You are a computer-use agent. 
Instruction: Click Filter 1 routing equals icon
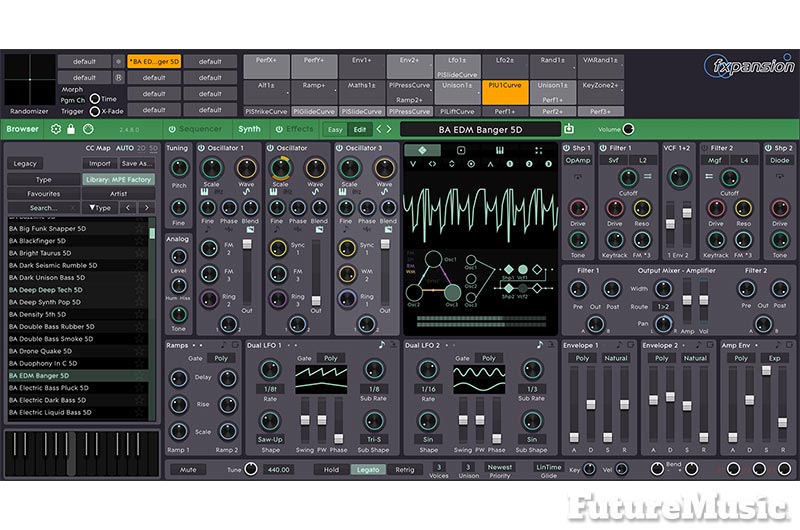(647, 176)
